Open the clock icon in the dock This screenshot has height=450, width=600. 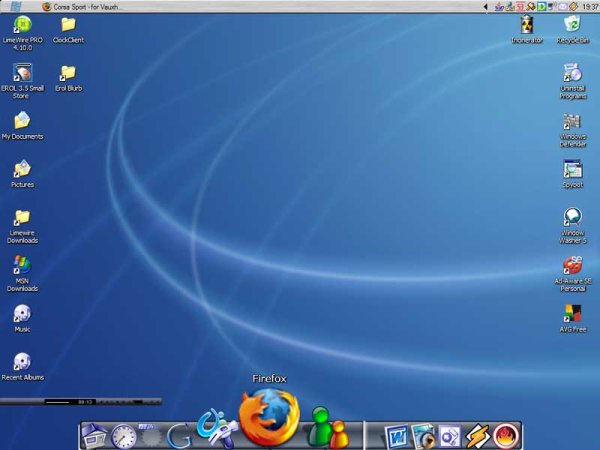(124, 436)
